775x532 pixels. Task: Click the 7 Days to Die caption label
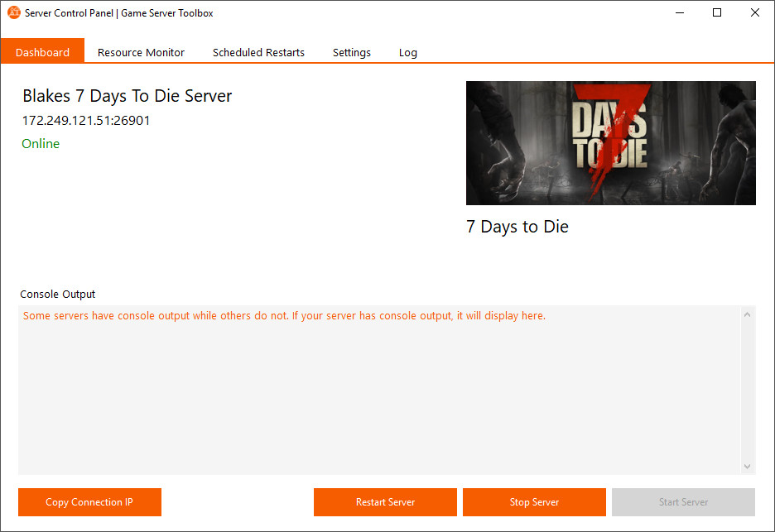[x=517, y=227]
